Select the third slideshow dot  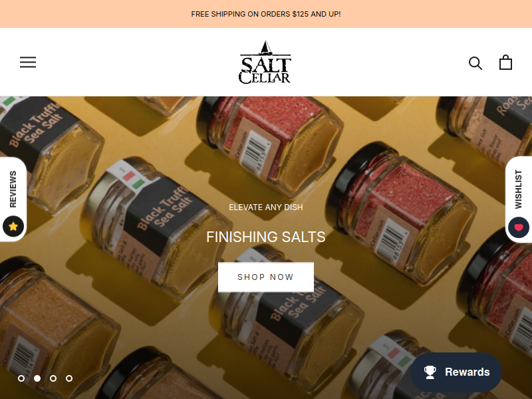53,378
